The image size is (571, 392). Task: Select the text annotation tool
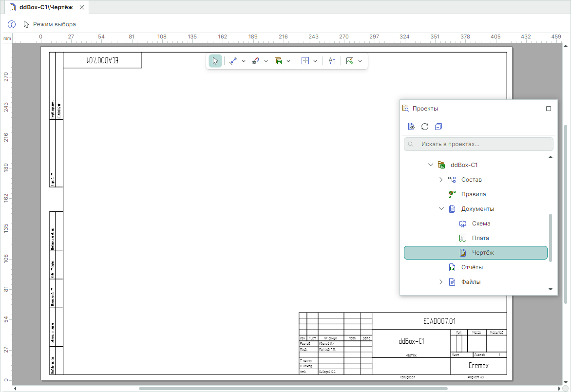tap(332, 61)
